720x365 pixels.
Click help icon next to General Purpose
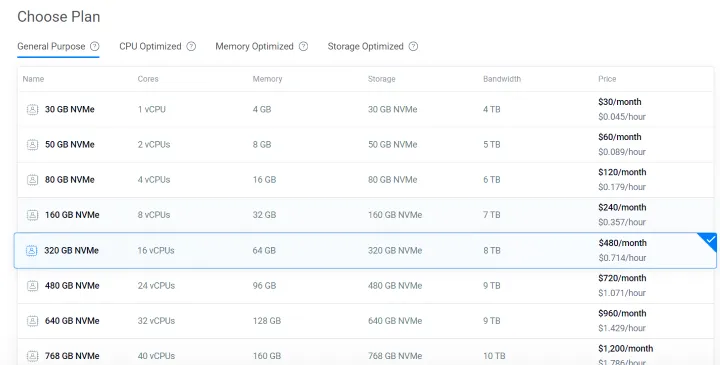(95, 46)
